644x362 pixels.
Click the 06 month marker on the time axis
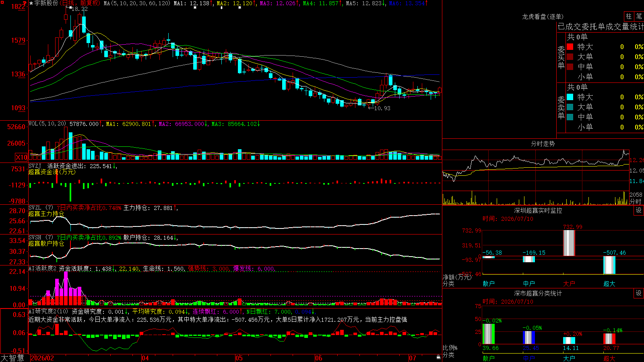(x=319, y=358)
